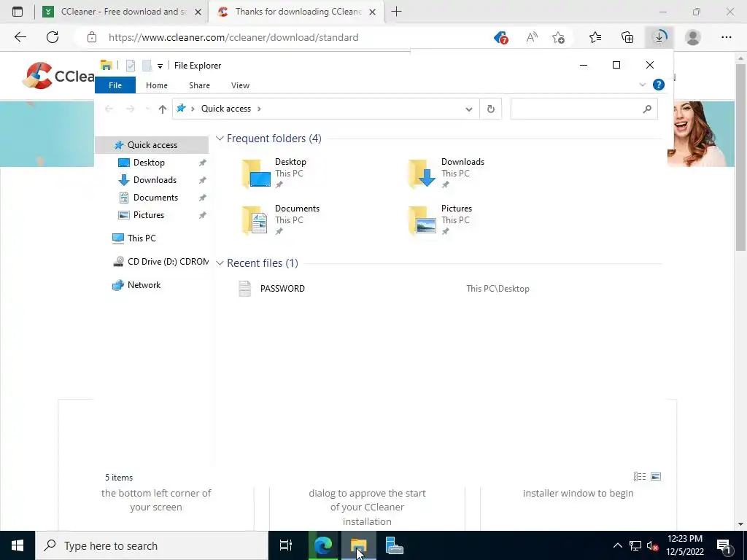Open the network tray icon
Screen dimensions: 747x560
point(635,545)
